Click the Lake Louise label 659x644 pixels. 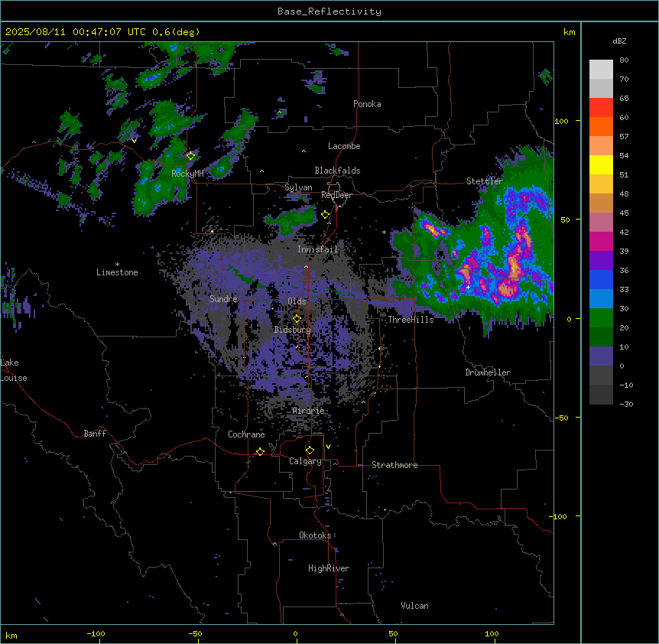[x=14, y=370]
